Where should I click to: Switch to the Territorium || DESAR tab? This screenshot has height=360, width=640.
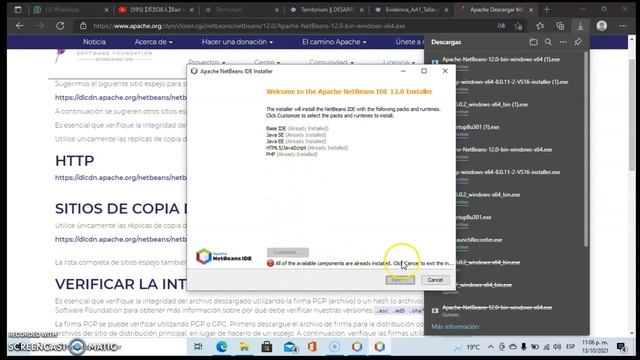(327, 9)
